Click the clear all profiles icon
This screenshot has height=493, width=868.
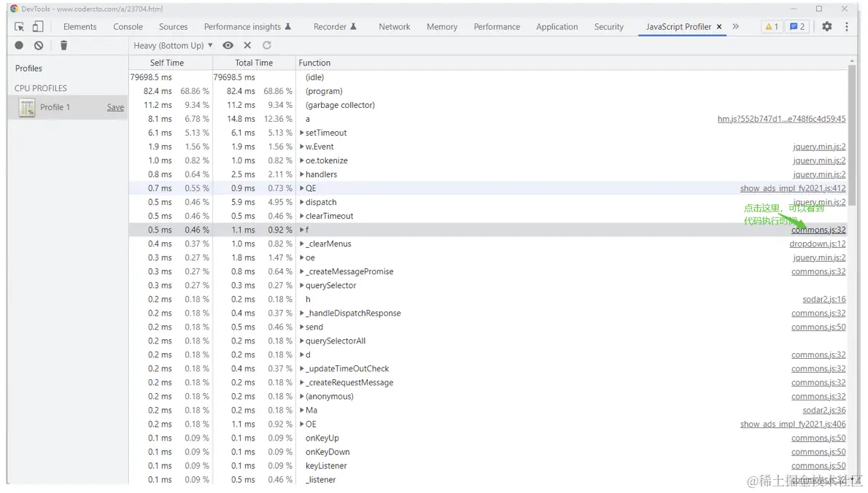(39, 45)
